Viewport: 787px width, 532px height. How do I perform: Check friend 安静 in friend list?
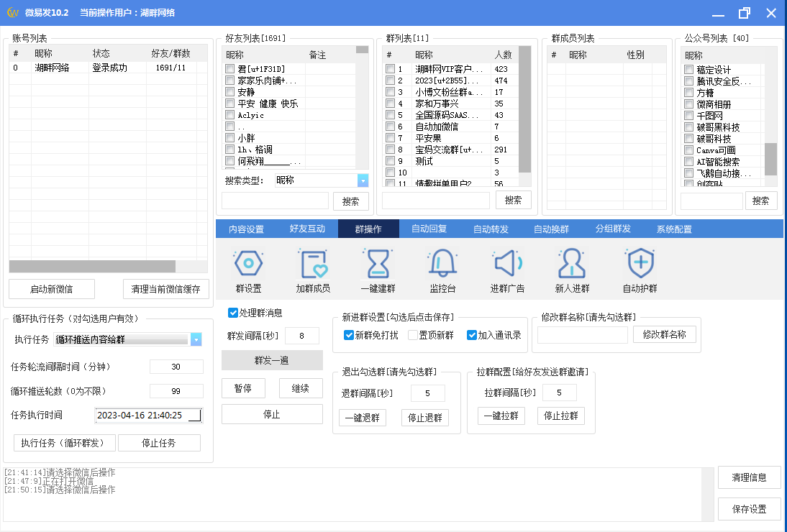230,92
